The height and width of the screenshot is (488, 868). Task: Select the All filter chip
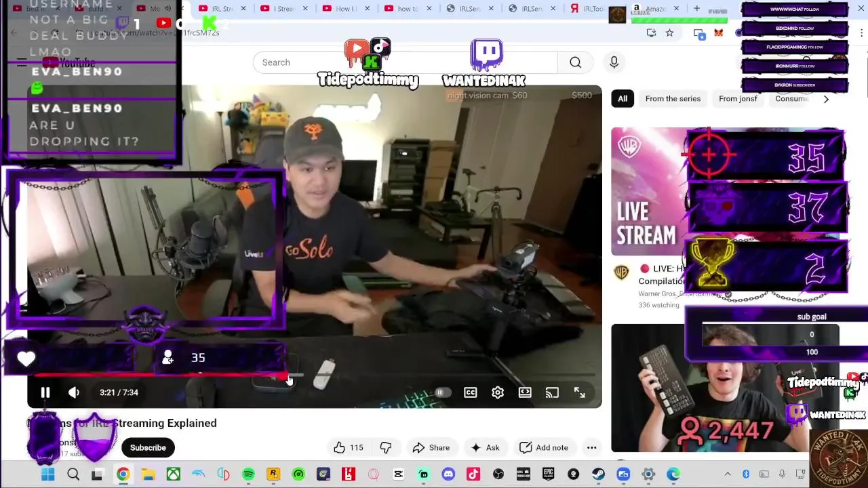click(623, 99)
